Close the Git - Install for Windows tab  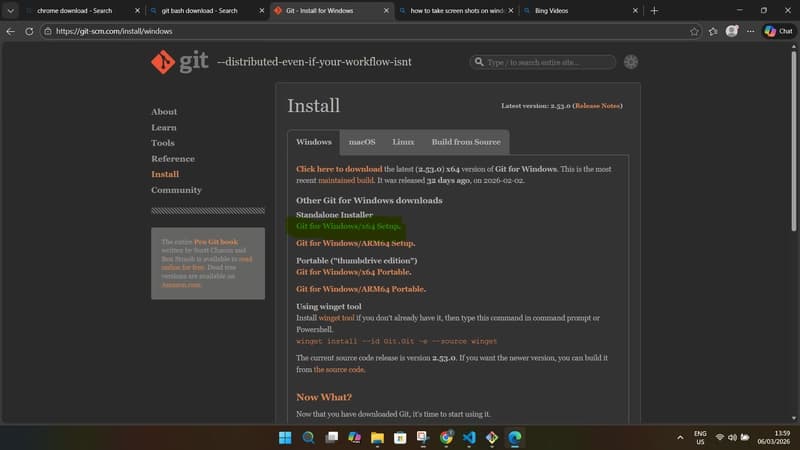click(386, 10)
